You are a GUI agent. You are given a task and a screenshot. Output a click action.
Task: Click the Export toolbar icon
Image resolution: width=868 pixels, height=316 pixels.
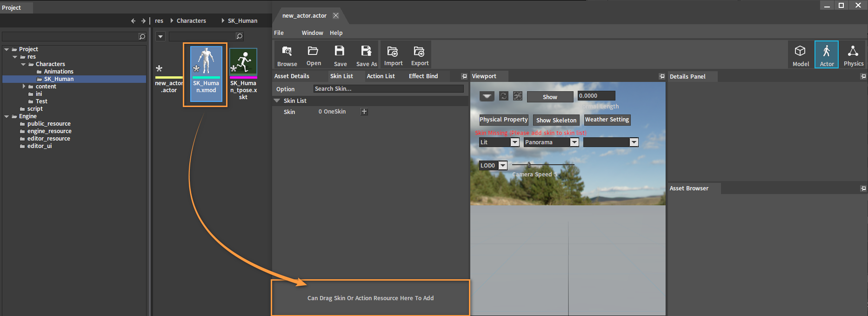420,55
